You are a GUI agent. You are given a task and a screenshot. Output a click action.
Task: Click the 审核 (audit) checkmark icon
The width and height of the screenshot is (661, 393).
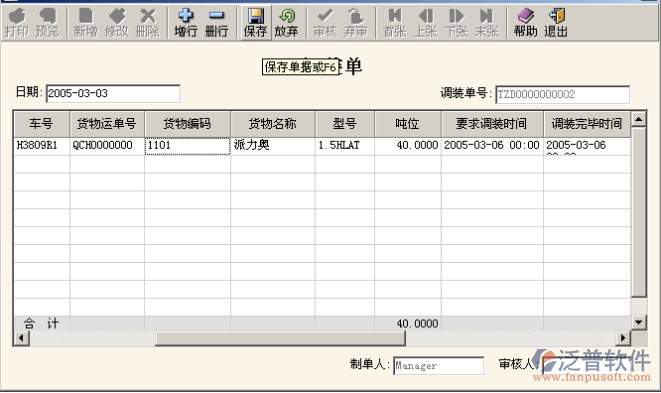coord(325,23)
